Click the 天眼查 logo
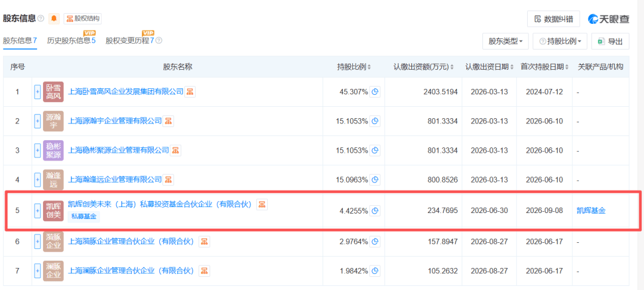 click(x=609, y=19)
